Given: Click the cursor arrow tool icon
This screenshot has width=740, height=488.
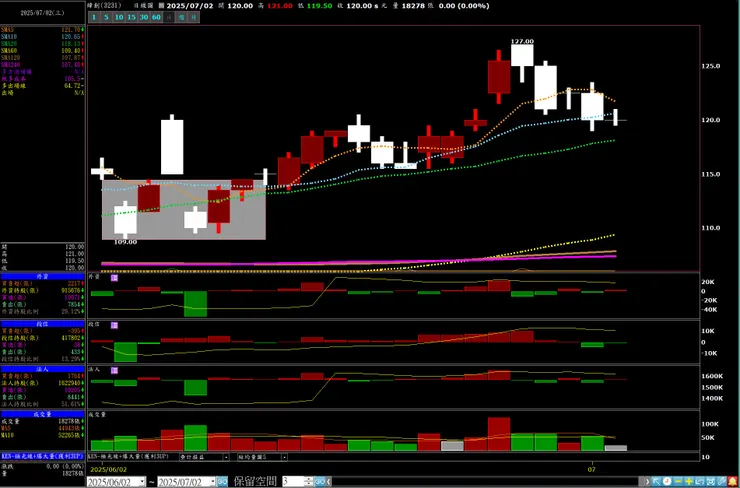Looking at the screenshot, I should click(656, 482).
